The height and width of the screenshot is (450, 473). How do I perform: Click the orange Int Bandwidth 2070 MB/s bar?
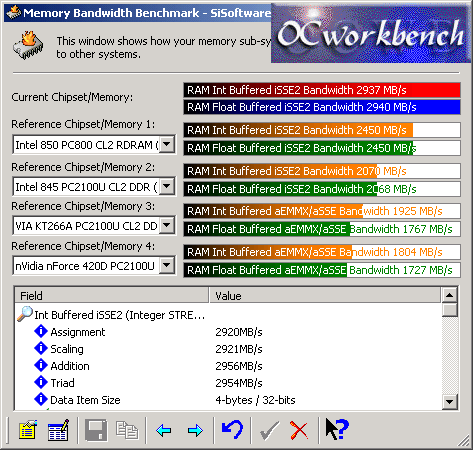point(322,171)
